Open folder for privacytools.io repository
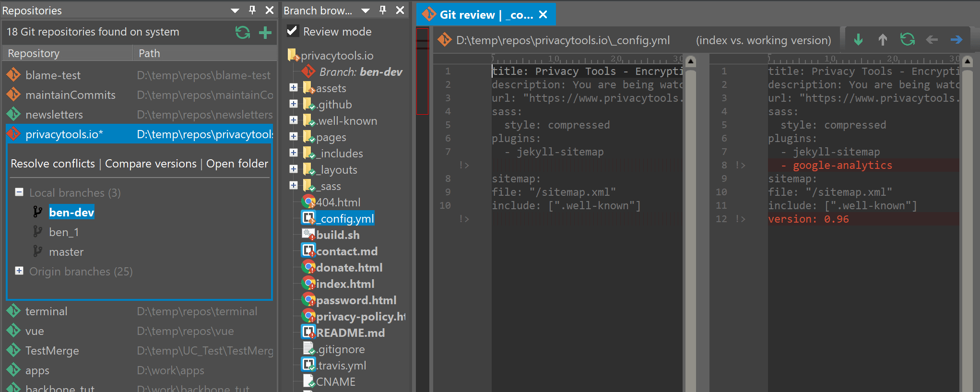The width and height of the screenshot is (980, 392). click(237, 164)
